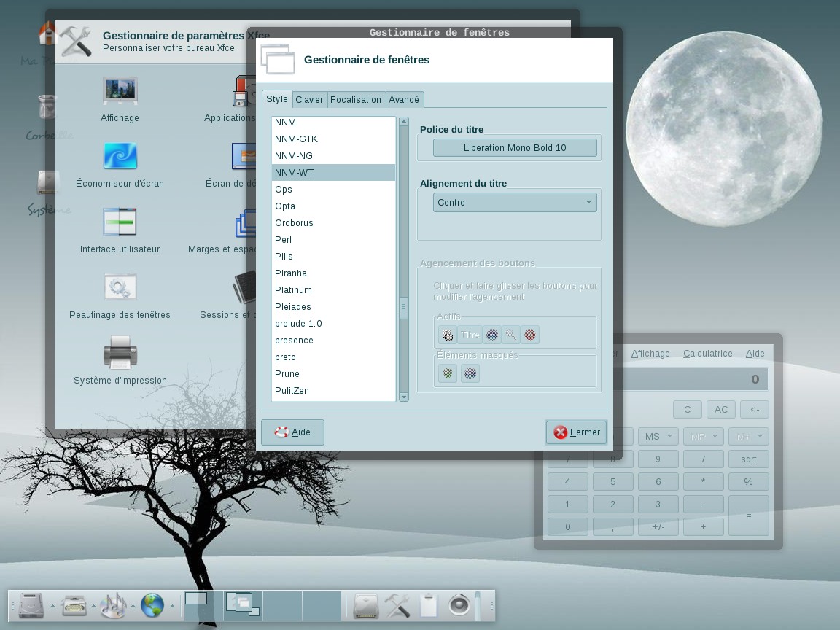Expand the arrow next to the globe launcher

tap(172, 606)
